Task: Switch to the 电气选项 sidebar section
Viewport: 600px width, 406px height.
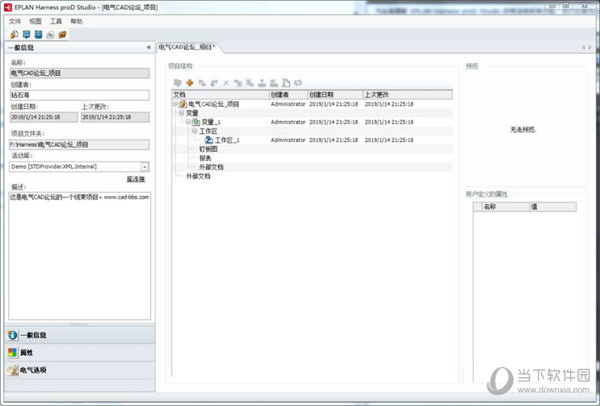Action: pyautogui.click(x=80, y=370)
